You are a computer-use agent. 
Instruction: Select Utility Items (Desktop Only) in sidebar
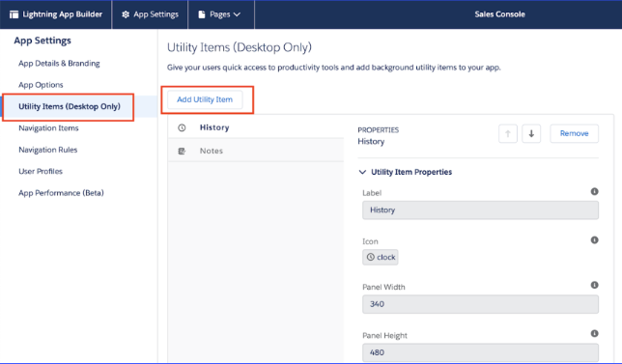pos(70,106)
